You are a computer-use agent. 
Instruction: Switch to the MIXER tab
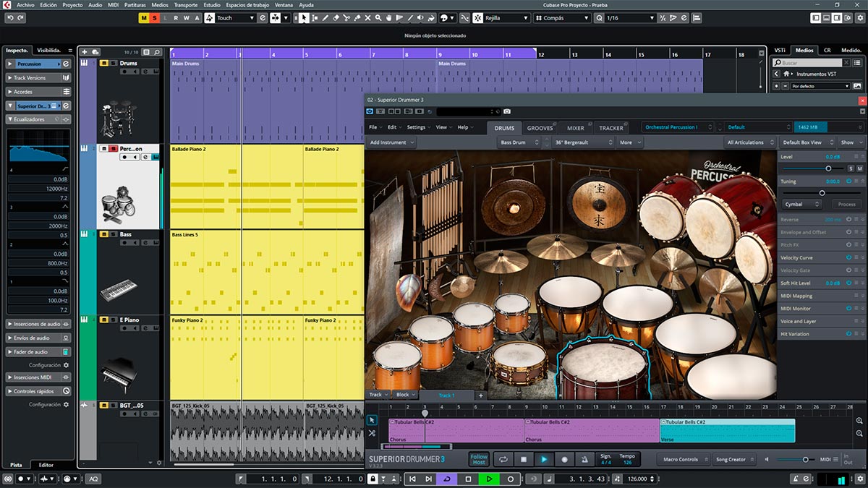tap(576, 128)
